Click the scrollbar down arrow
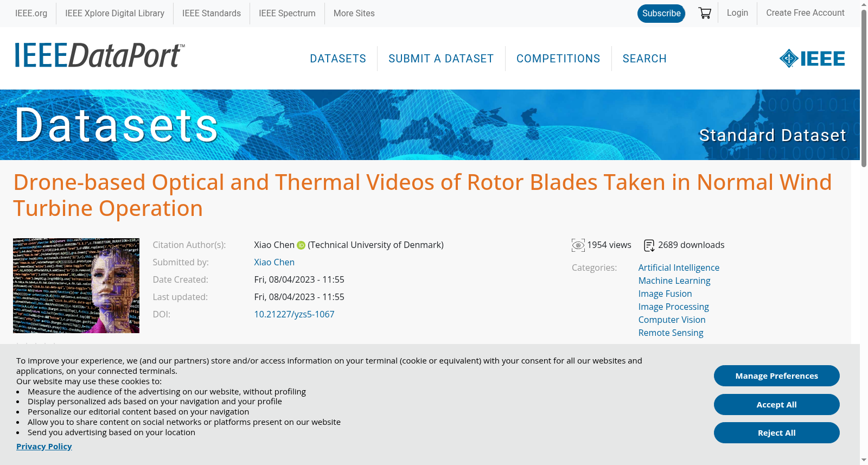The width and height of the screenshot is (868, 465). coord(864,460)
